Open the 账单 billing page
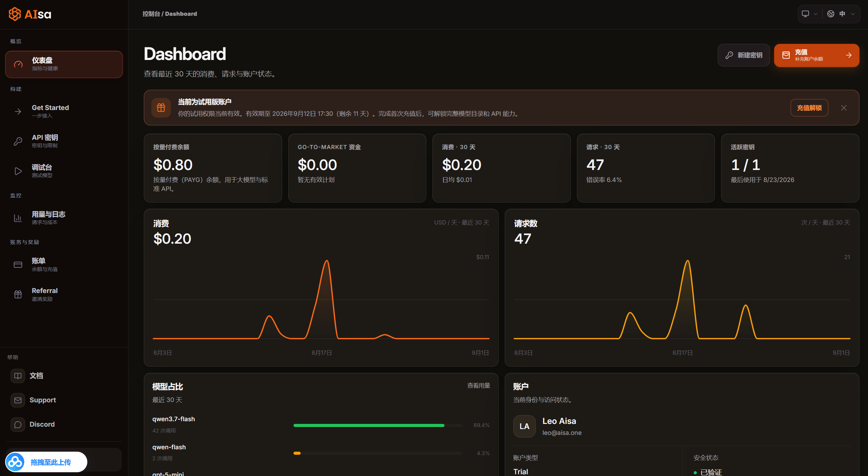This screenshot has height=476, width=868. pos(64,265)
